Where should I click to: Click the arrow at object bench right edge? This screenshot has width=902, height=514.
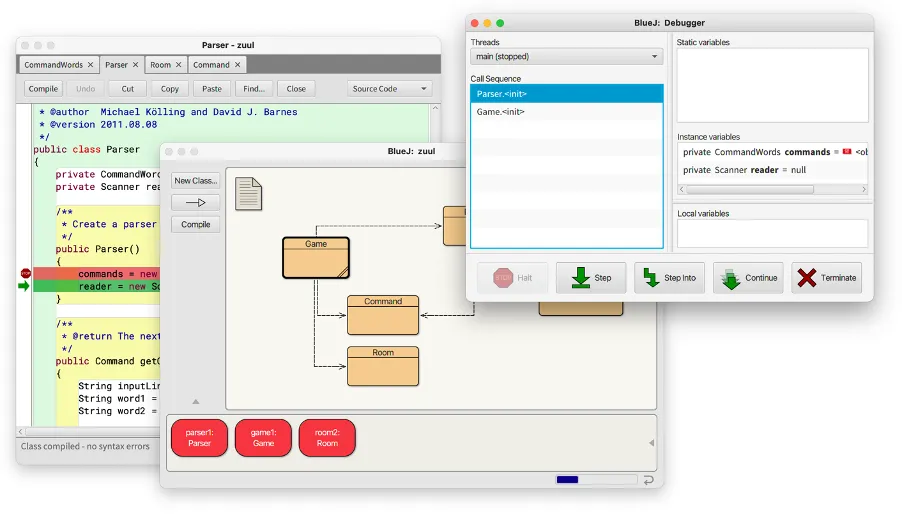651,443
